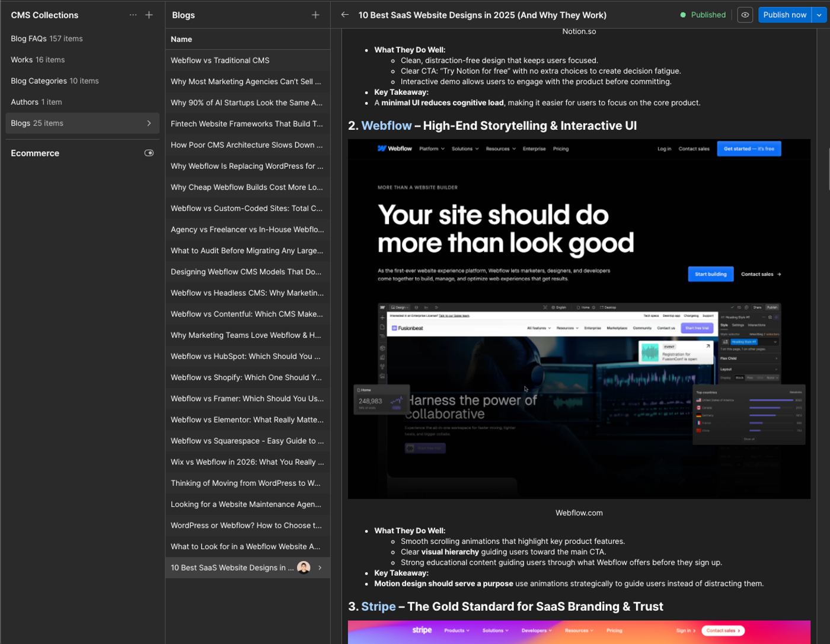Screen dimensions: 830x644
Task: Click the CMS Collections panel title
Action: pos(44,15)
